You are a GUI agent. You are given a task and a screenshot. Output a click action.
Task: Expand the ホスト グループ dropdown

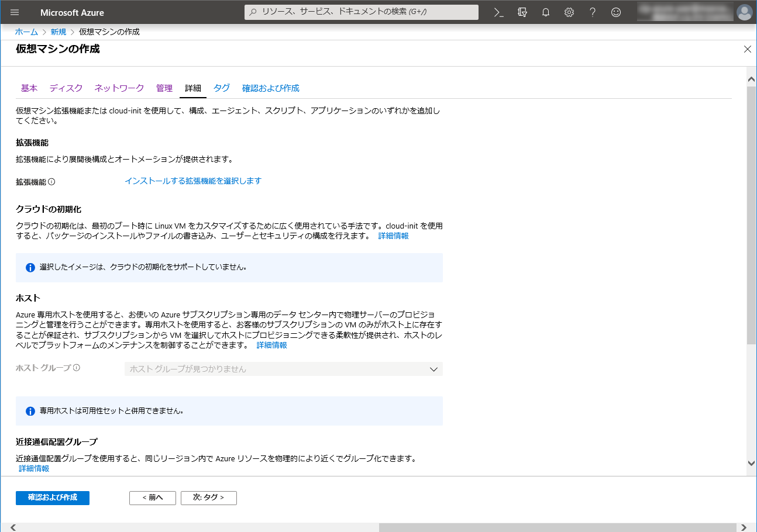click(x=284, y=369)
